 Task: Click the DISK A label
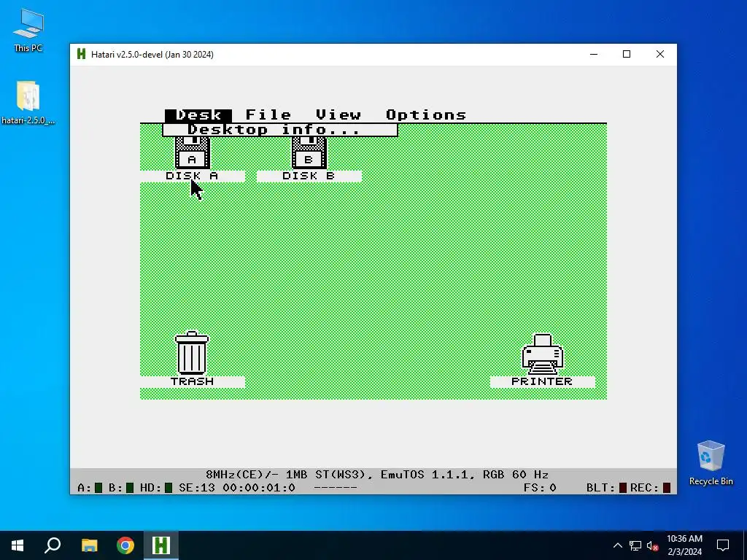click(x=193, y=176)
